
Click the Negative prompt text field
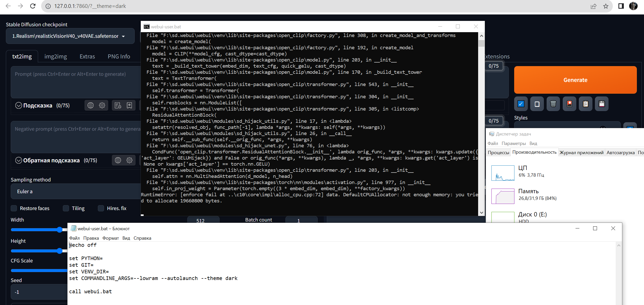pos(74,137)
